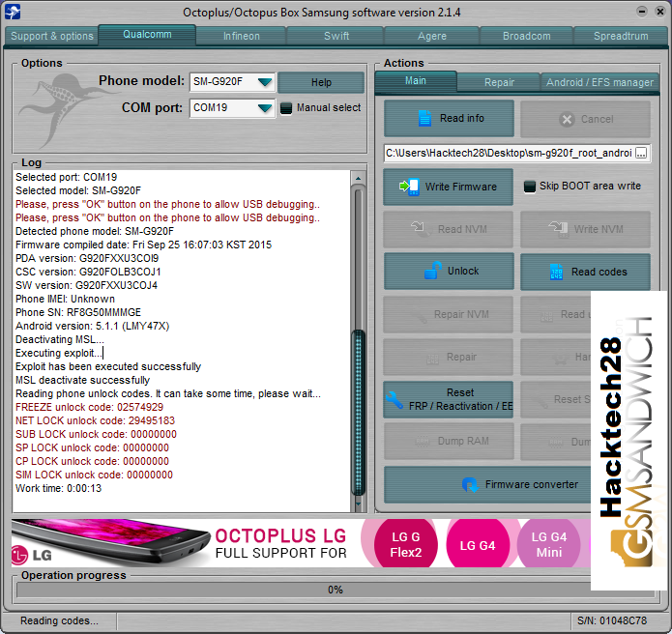The height and width of the screenshot is (634, 672).
Task: Click the wrench icon on Reset FRP button
Action: pos(394,400)
